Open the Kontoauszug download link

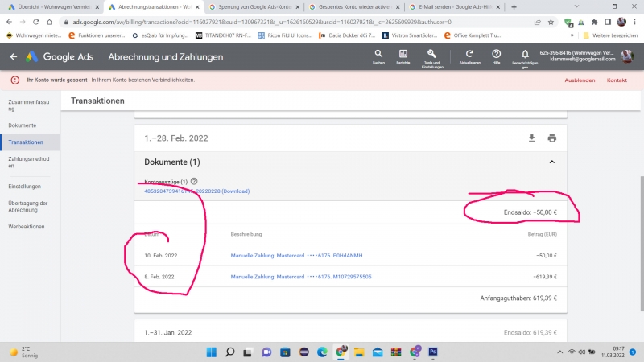pyautogui.click(x=196, y=191)
